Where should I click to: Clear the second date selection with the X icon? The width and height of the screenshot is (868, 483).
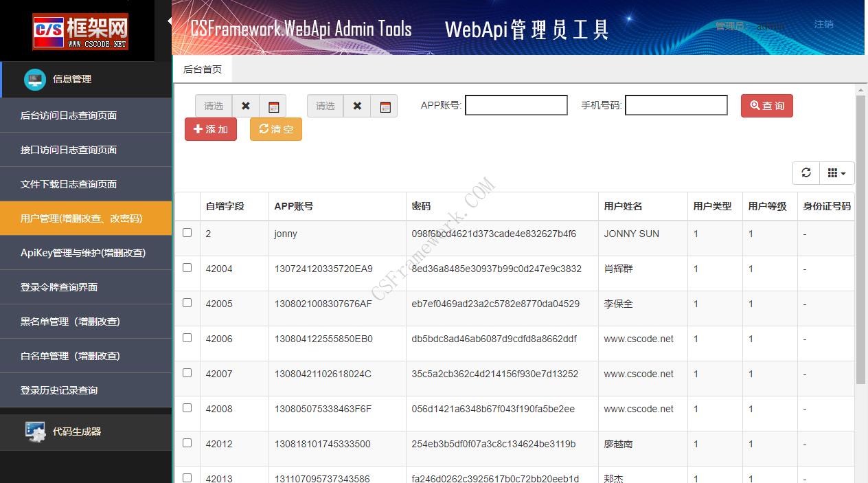click(357, 106)
